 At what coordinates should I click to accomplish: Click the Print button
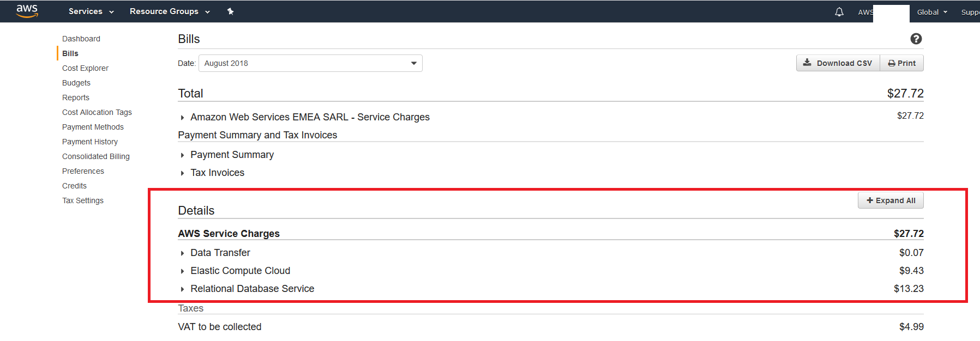click(902, 63)
